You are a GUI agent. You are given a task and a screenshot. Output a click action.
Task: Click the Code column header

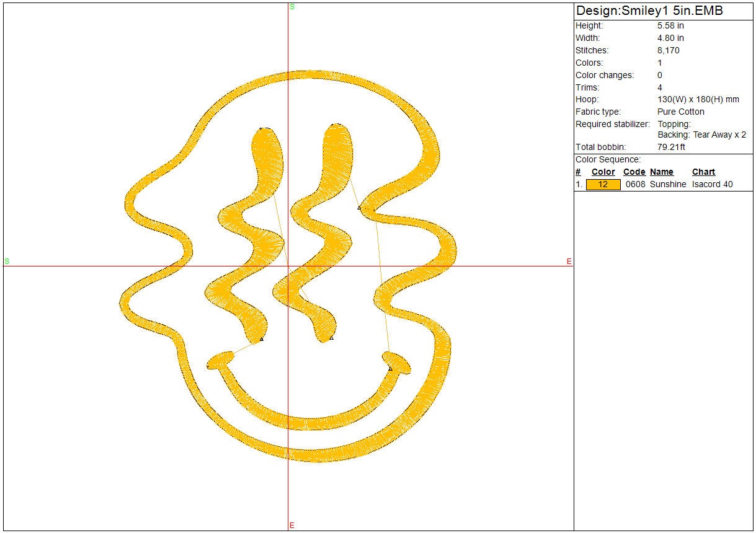[x=634, y=172]
